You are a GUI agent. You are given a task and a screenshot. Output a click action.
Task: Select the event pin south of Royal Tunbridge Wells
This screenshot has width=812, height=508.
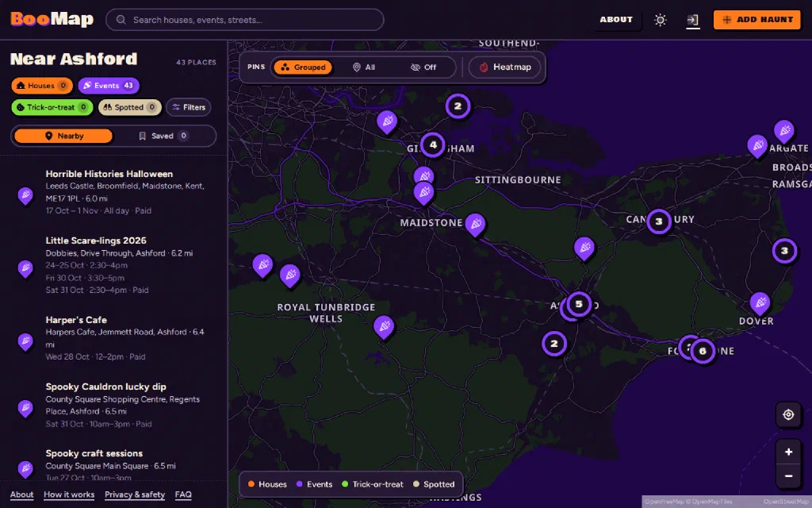pos(384,328)
